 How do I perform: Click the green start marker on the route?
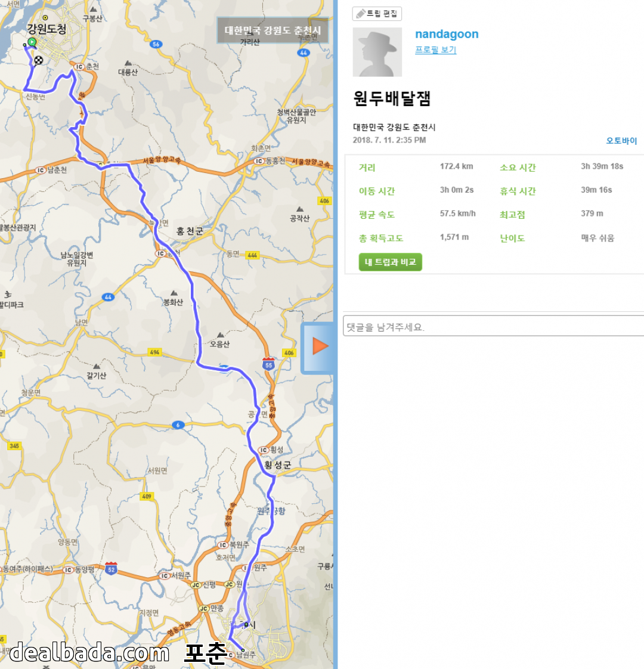[31, 43]
